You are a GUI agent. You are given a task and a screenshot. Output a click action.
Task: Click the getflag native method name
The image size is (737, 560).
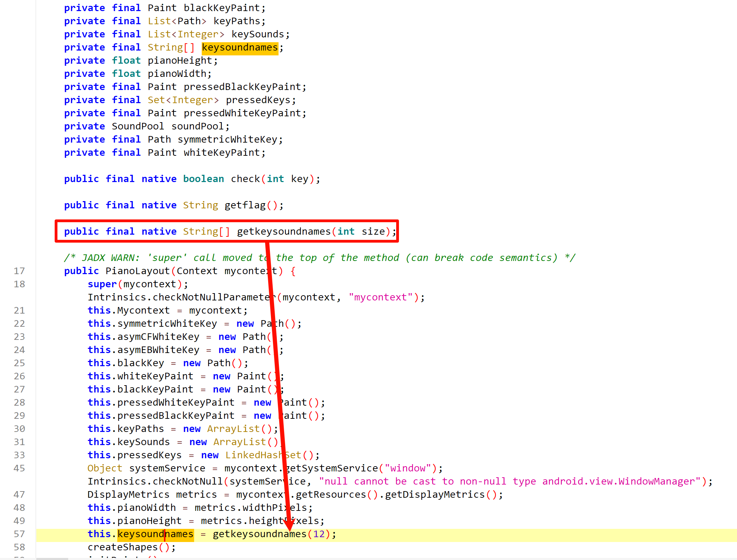[x=245, y=205]
